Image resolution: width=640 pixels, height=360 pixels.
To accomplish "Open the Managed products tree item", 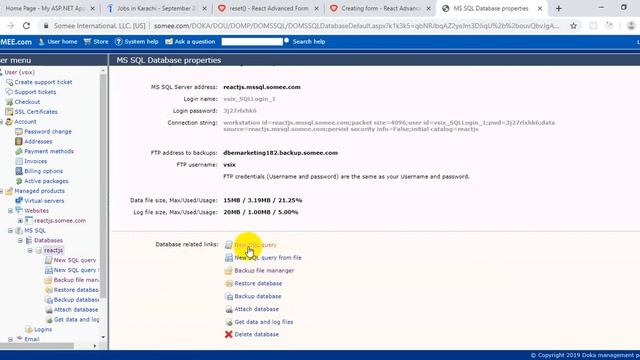I will tap(39, 191).
